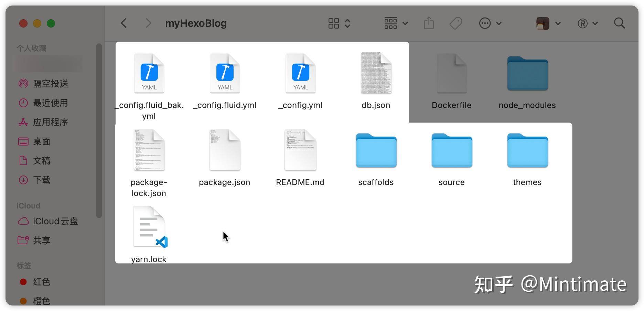The width and height of the screenshot is (644, 311).
Task: Select the _config.fluid_bak.yml file icon
Action: click(149, 73)
